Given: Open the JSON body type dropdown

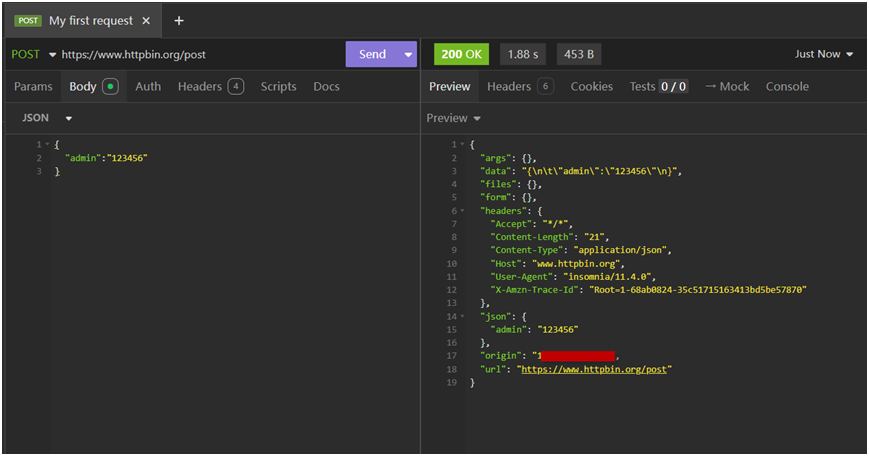Looking at the screenshot, I should click(x=47, y=118).
